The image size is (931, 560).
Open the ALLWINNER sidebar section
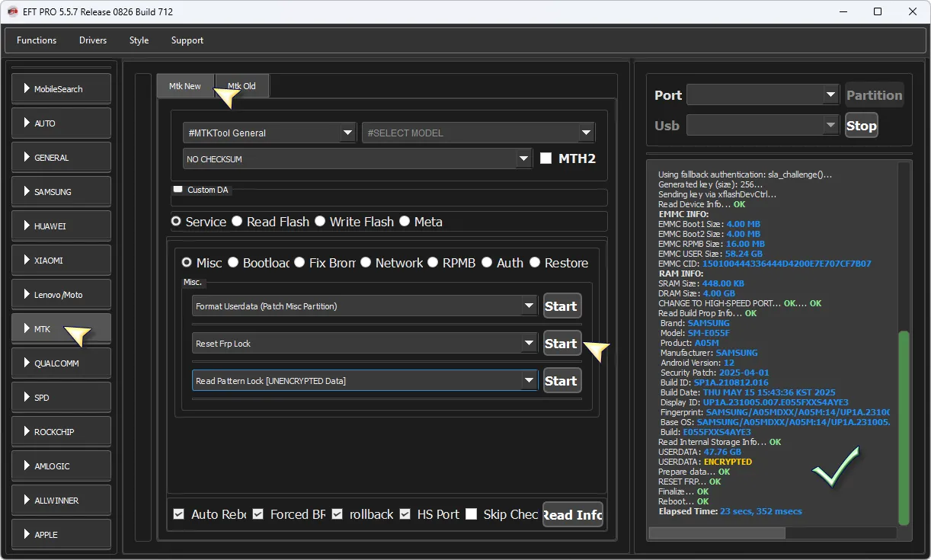pos(61,501)
